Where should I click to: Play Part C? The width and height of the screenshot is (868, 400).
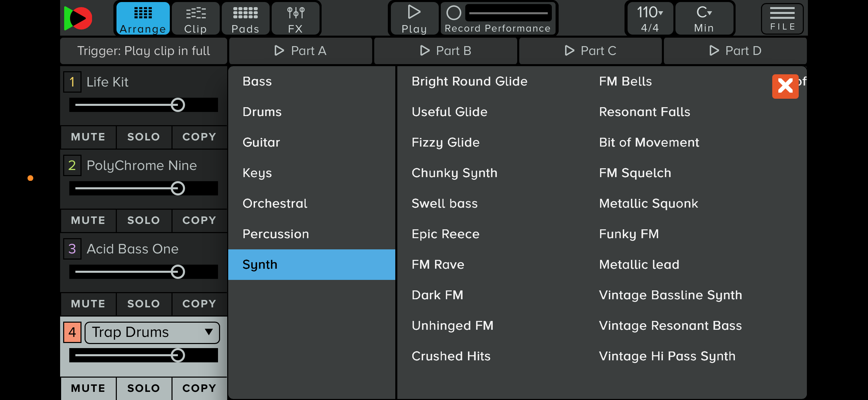click(x=590, y=51)
